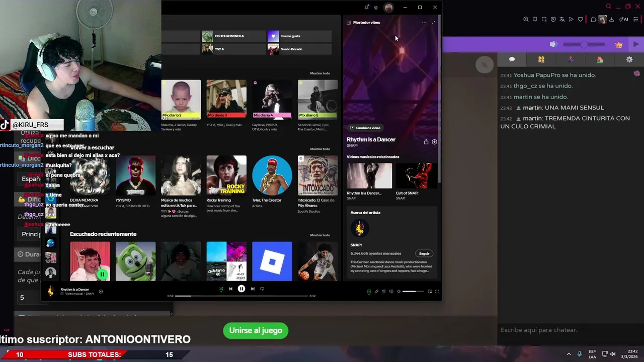Adjust the purple bar volume slider

[x=584, y=45]
